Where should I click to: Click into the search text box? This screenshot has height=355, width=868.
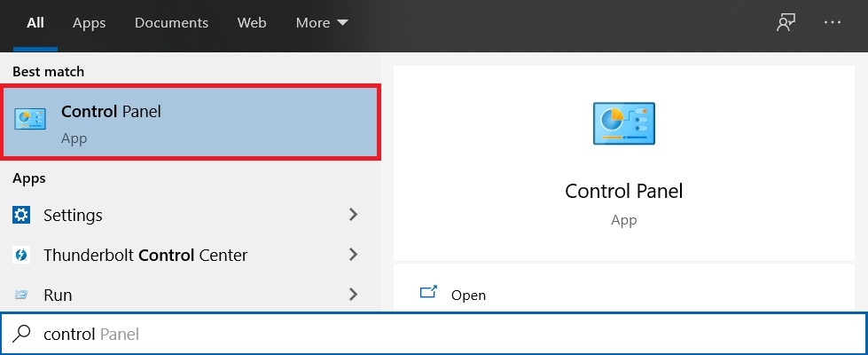pos(443,334)
